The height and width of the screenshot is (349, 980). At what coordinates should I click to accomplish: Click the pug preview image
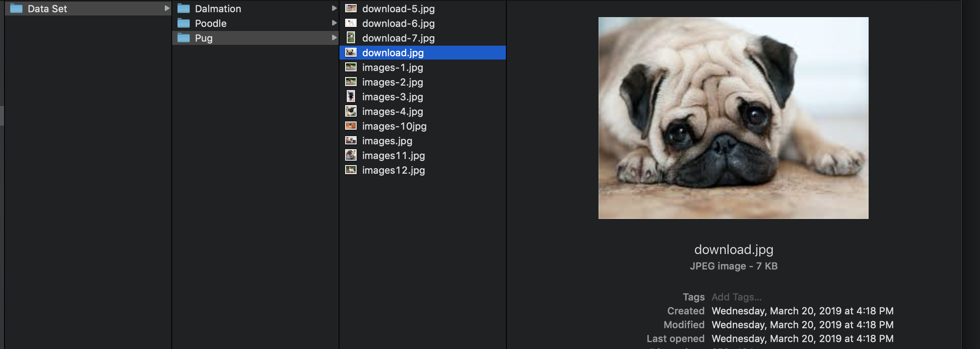(733, 118)
